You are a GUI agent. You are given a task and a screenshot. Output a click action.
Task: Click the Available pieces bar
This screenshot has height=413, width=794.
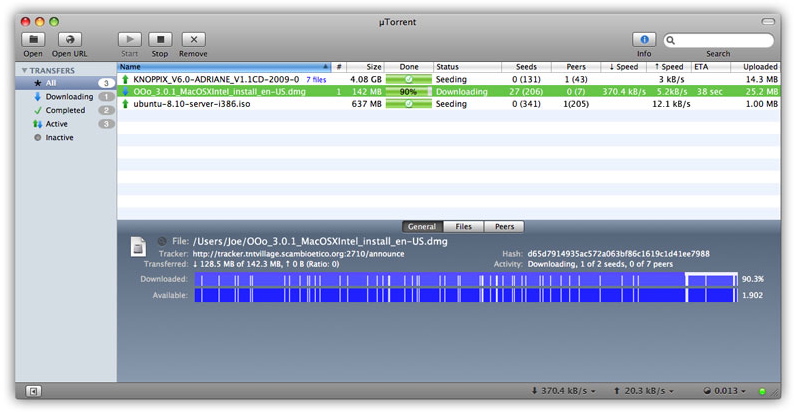(466, 295)
